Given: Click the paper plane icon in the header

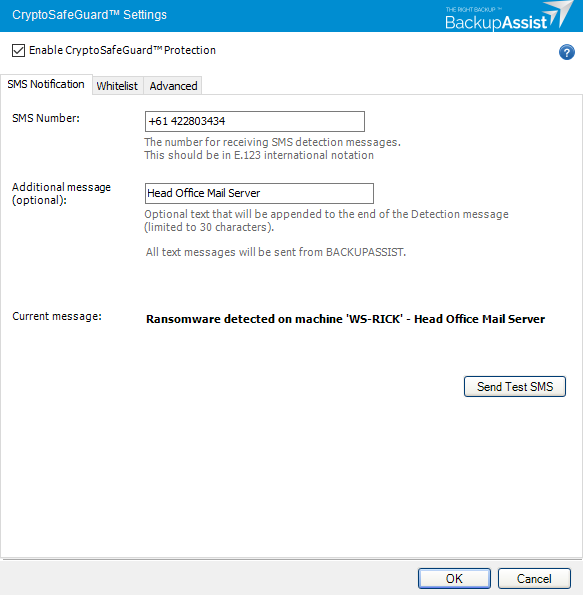Looking at the screenshot, I should point(560,14).
